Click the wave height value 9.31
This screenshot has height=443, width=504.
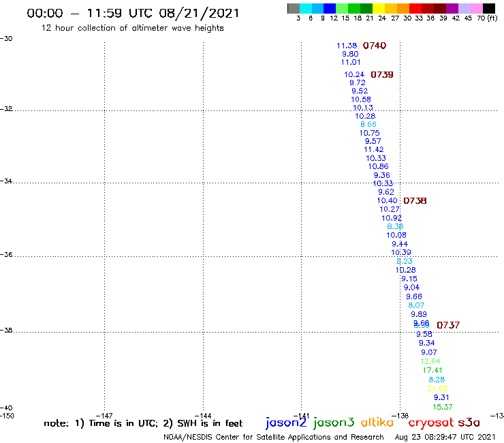(x=441, y=397)
